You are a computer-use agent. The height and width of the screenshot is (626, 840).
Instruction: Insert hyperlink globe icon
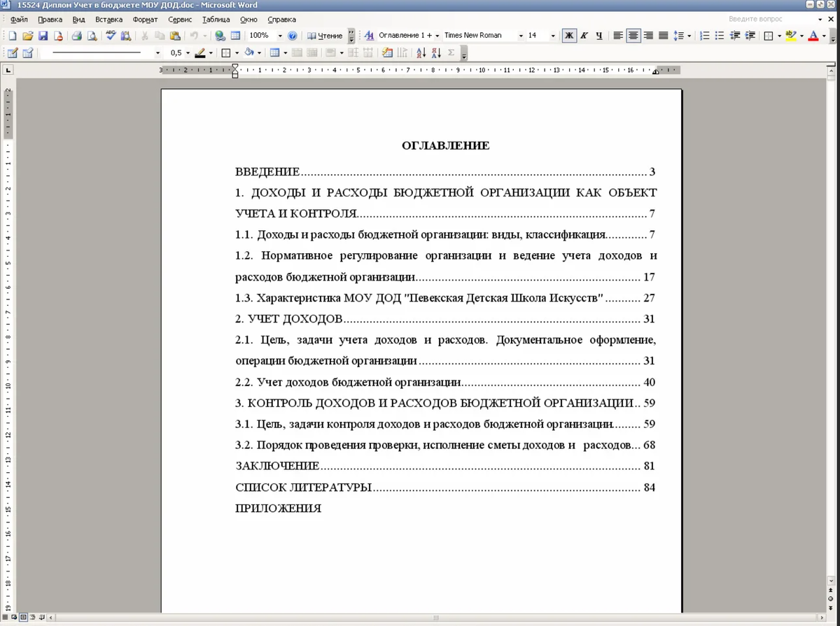(220, 36)
